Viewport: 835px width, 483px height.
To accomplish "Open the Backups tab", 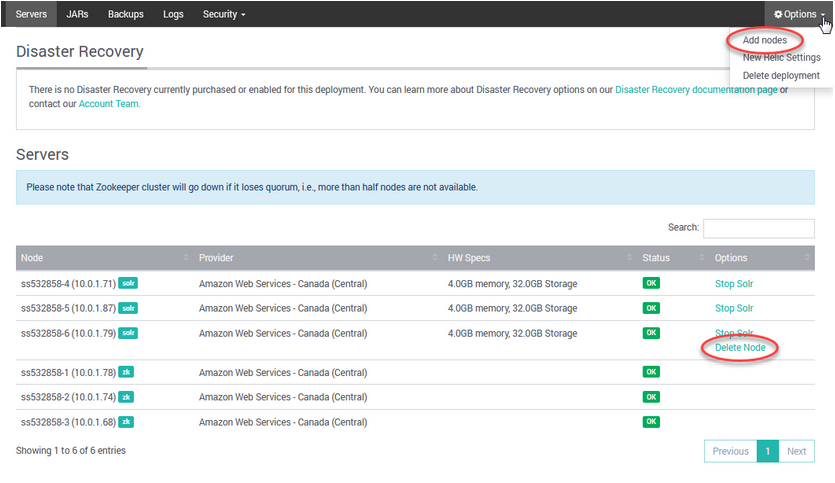I will [126, 14].
